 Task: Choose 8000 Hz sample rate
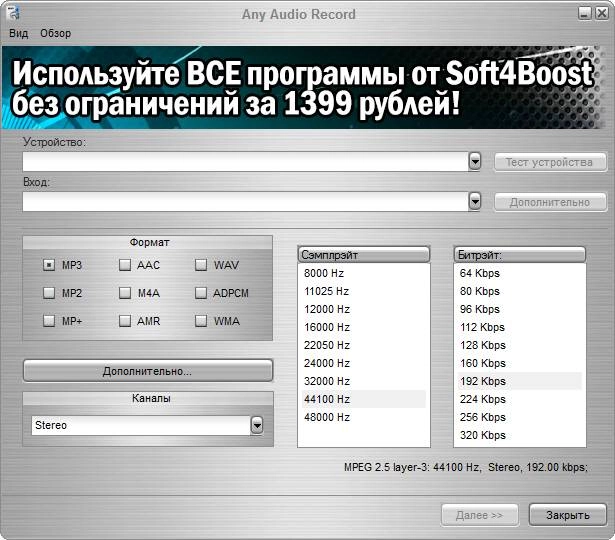point(364,273)
